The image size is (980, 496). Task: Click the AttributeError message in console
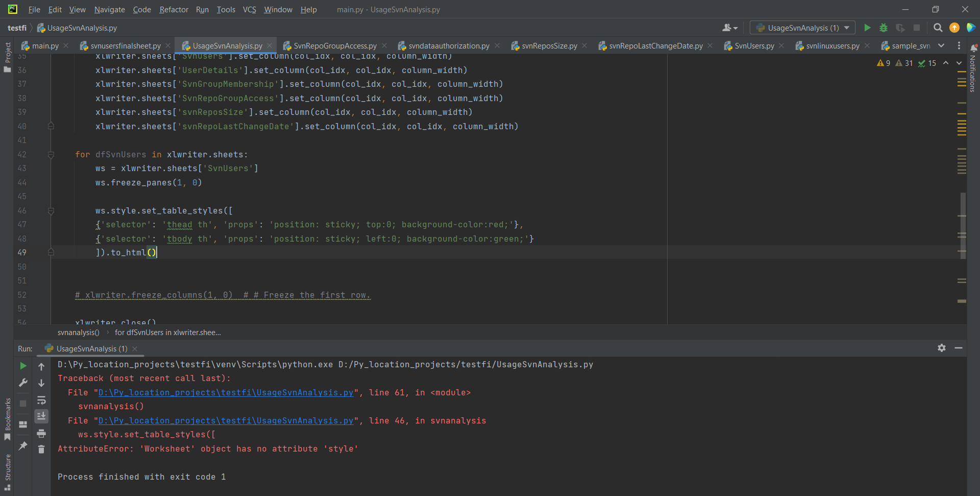(x=208, y=448)
